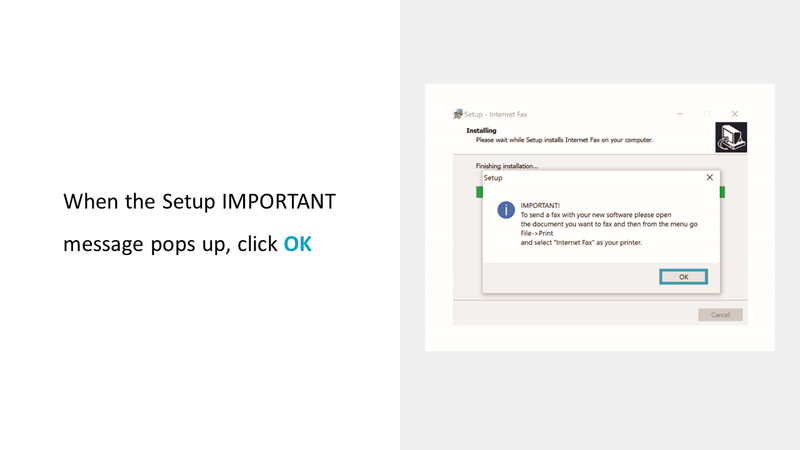
Task: Click the "Finishing installation..." status text
Action: (x=507, y=166)
